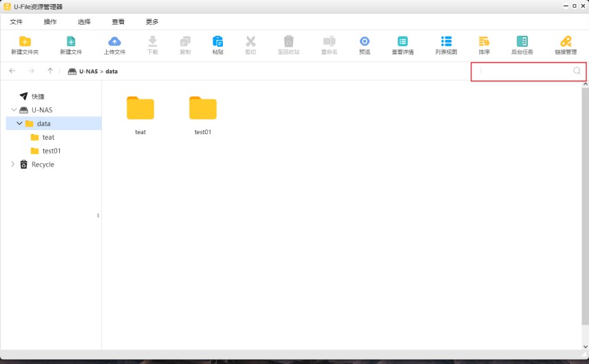Open the 文件 (File) menu

coord(17,22)
